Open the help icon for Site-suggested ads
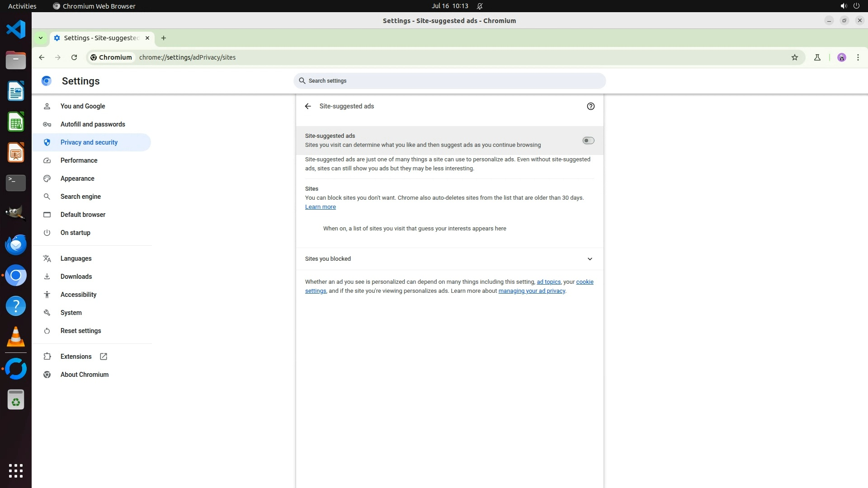Viewport: 868px width, 488px height. tap(590, 106)
